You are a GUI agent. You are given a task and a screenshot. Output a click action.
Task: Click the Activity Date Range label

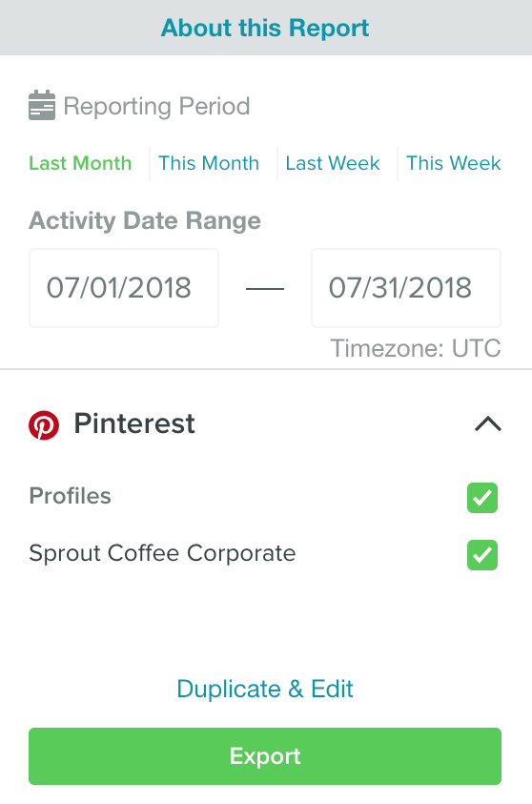145,221
